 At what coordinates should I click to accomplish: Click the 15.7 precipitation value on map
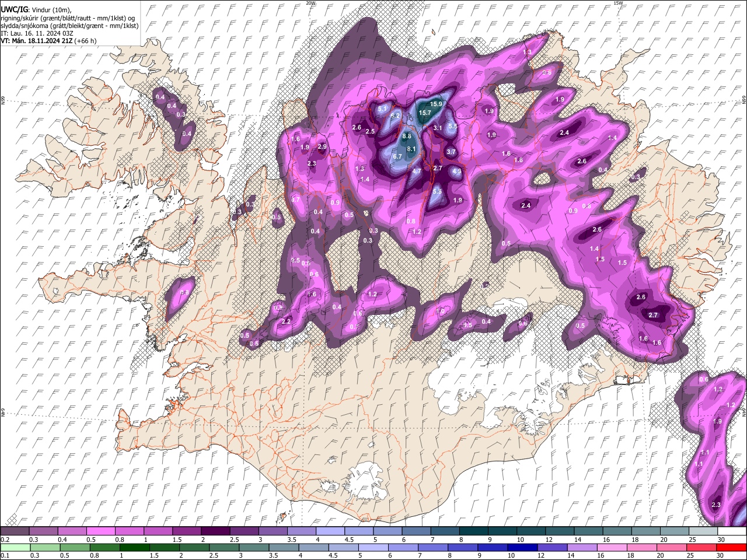pos(425,113)
